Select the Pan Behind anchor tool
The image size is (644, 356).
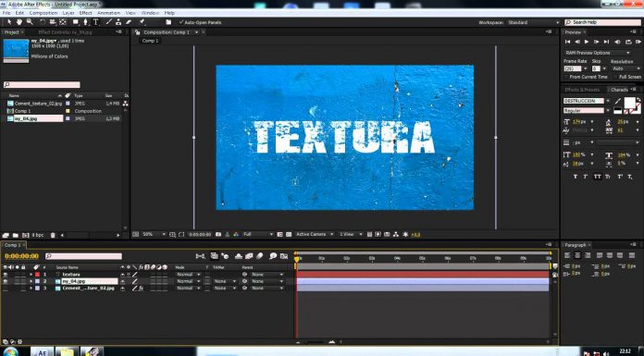click(63, 22)
